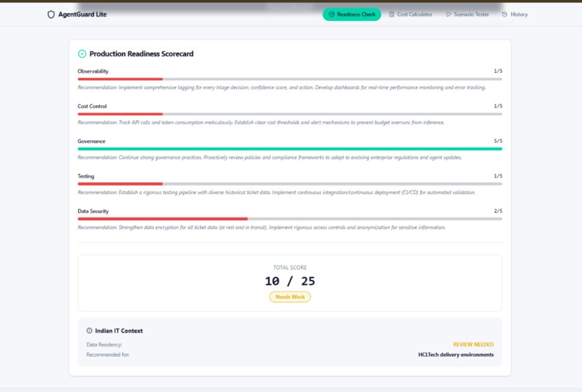Click the Testing progress bar
Image resolution: width=582 pixels, height=392 pixels.
(290, 184)
